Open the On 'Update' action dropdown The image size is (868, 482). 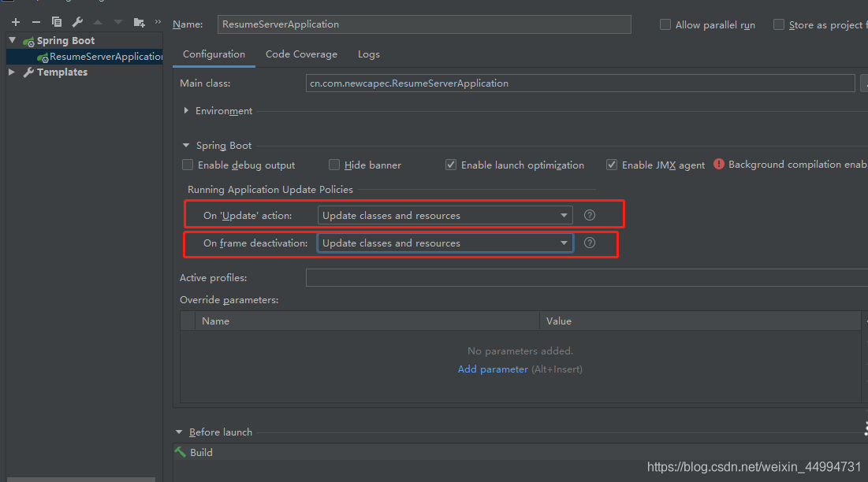pyautogui.click(x=445, y=215)
